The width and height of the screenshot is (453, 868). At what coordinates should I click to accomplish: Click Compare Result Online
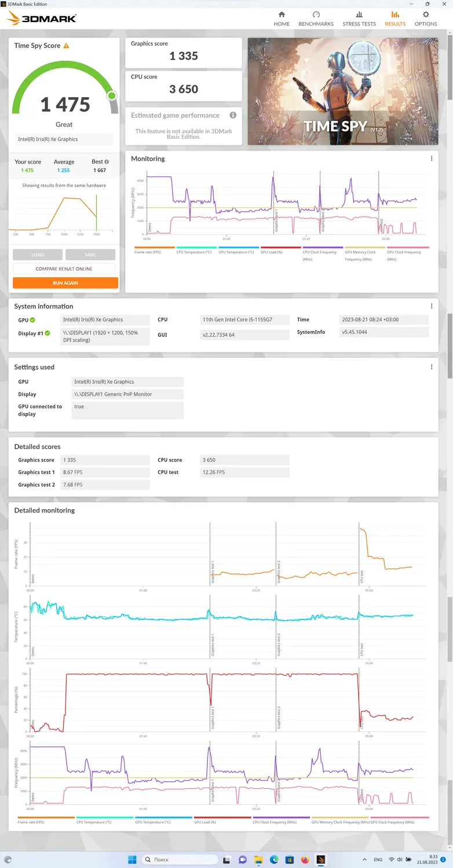tap(64, 269)
